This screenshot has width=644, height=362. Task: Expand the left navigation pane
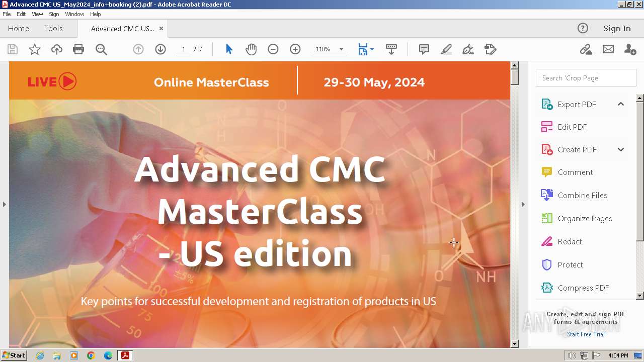click(x=5, y=204)
